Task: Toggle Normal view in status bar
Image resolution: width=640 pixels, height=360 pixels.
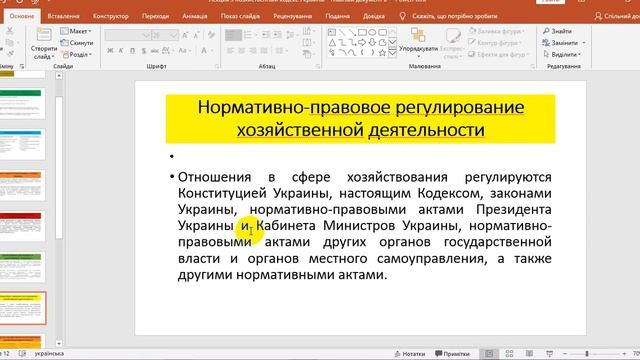Action: 489,353
